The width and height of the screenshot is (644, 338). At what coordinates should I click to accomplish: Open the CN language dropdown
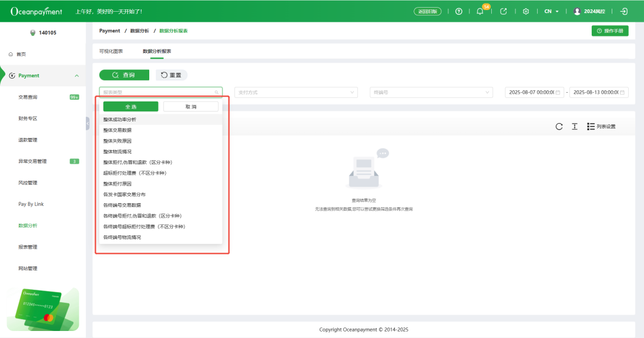point(551,12)
